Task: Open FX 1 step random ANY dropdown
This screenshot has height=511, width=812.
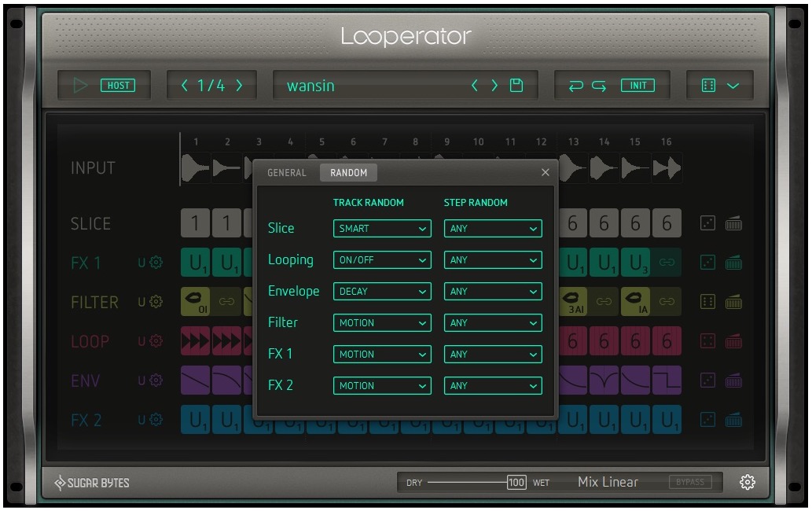Action: (493, 354)
